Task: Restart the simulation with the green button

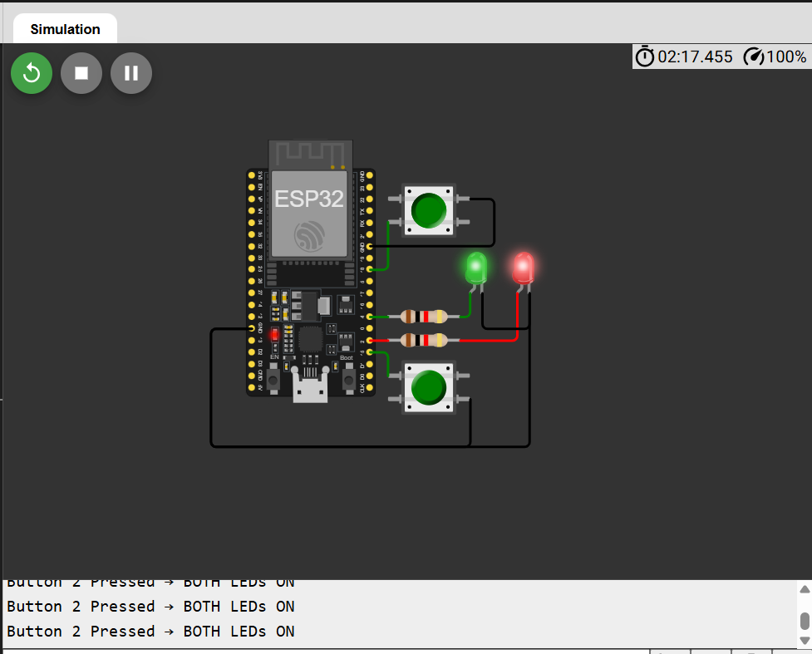Action: point(32,73)
